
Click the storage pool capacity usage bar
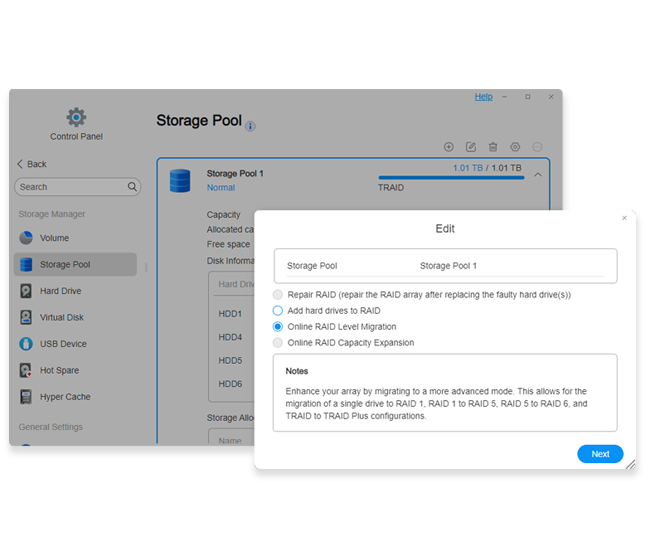pos(450,178)
